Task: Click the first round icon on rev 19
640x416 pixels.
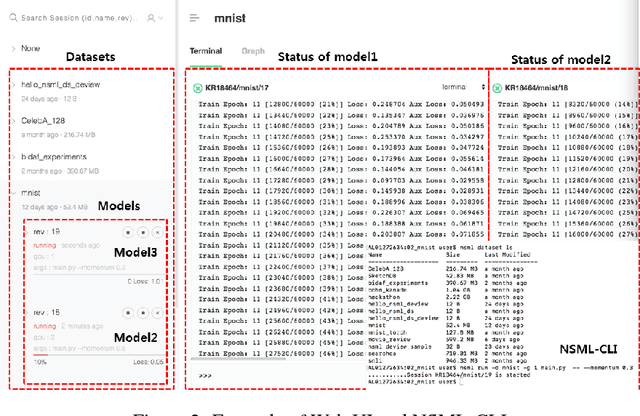Action: [x=127, y=232]
